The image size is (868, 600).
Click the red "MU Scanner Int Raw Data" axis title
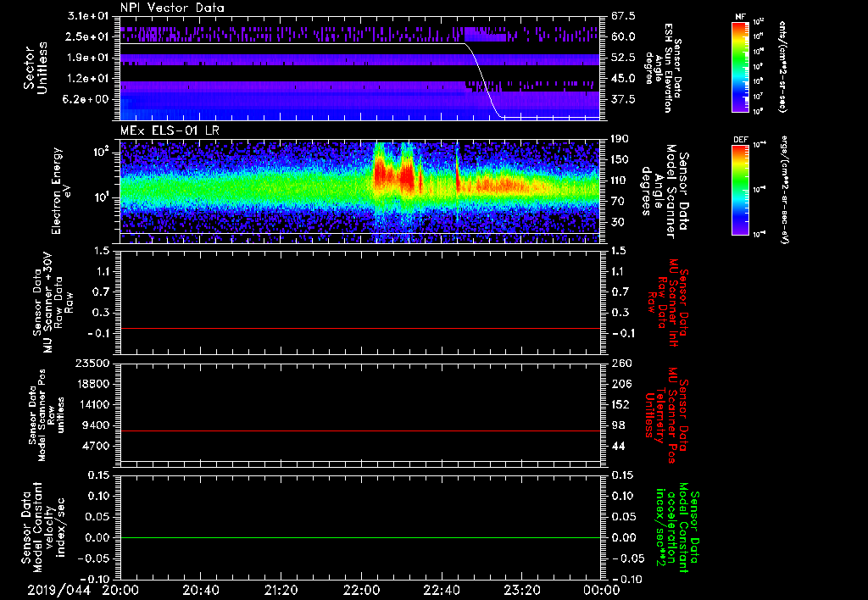pos(669,303)
